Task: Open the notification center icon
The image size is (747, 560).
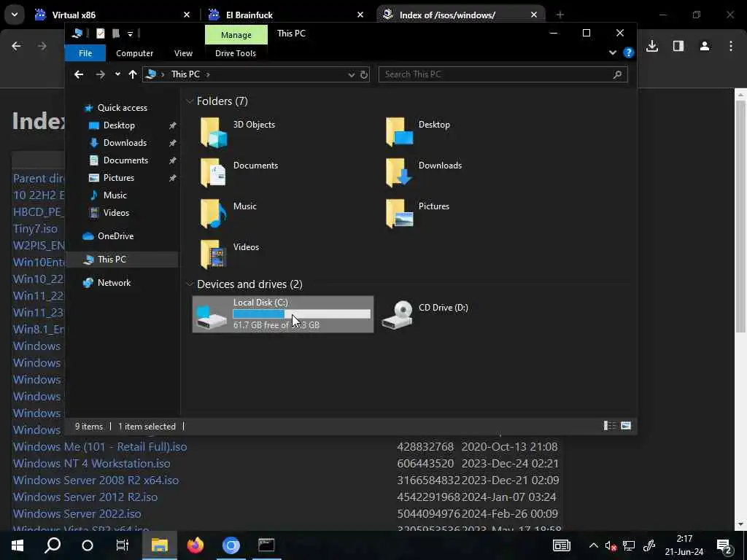Action: pos(724,545)
